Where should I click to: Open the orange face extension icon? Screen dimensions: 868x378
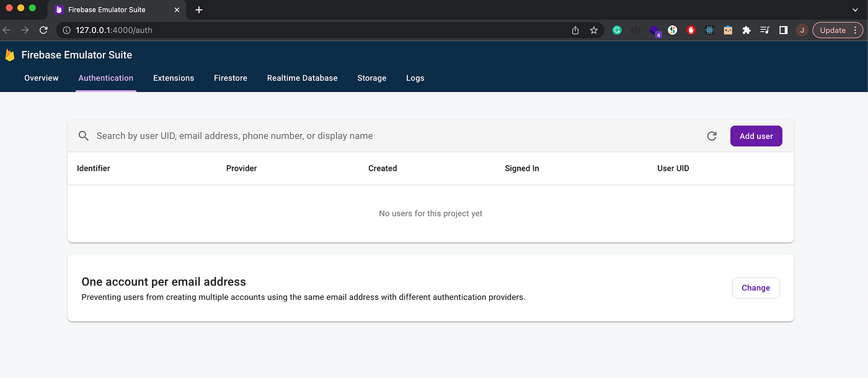[x=728, y=30]
